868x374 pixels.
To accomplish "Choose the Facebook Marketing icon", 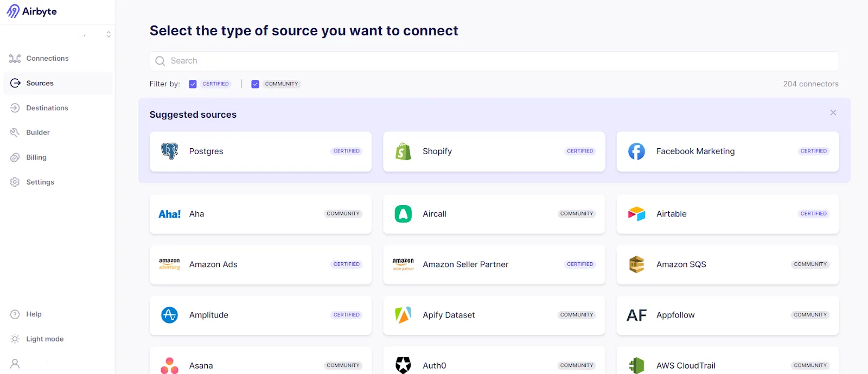I will coord(636,151).
